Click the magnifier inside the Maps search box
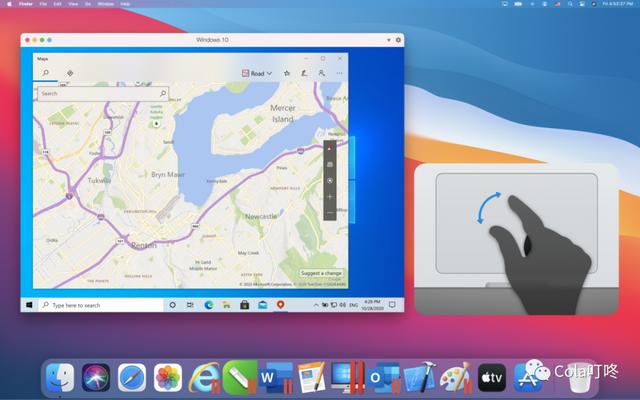This screenshot has width=640, height=400. (162, 93)
